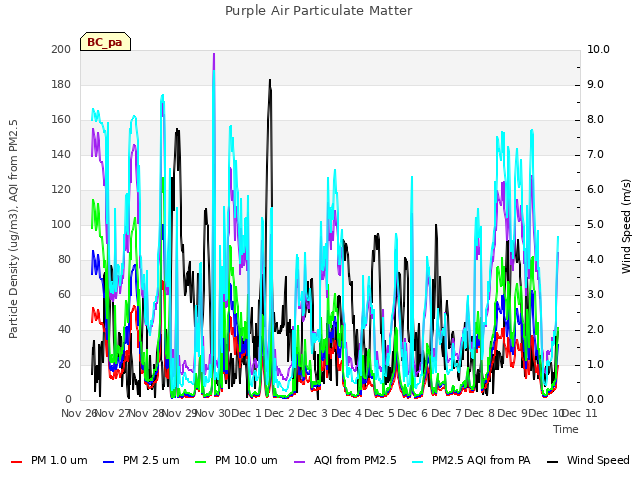The image size is (640, 480).
Task: Select the chart title Purple Air Particulate Matter
Action: 318,10
